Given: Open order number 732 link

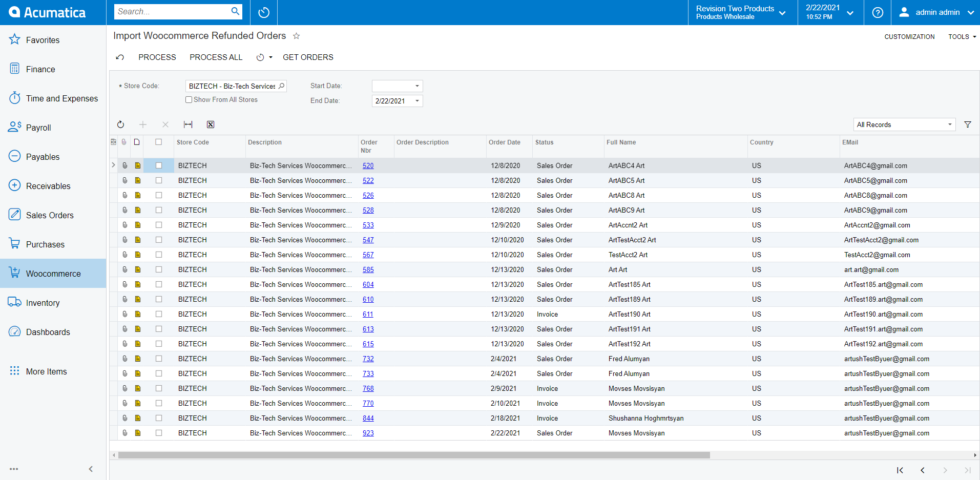Looking at the screenshot, I should (368, 359).
